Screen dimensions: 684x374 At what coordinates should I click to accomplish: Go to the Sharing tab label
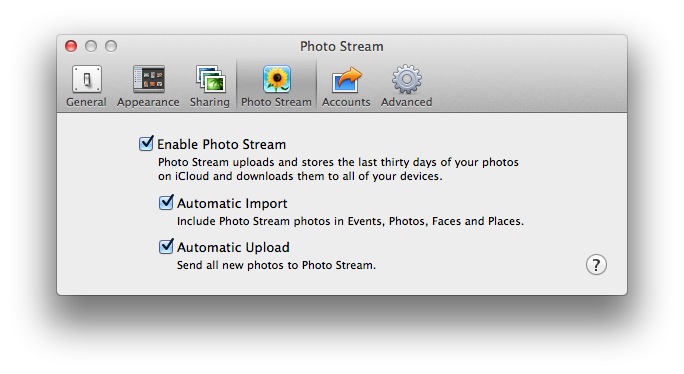pos(209,102)
